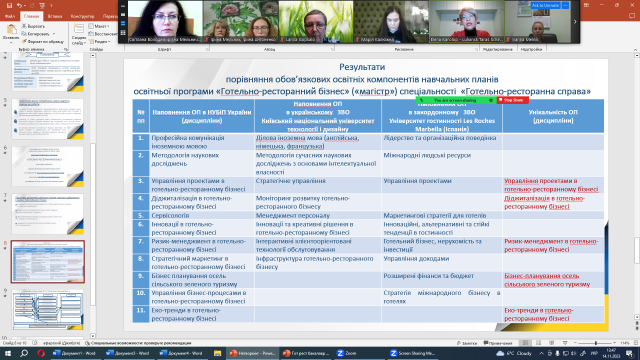Start slideshow from beginning in quick access toolbar

42,6
